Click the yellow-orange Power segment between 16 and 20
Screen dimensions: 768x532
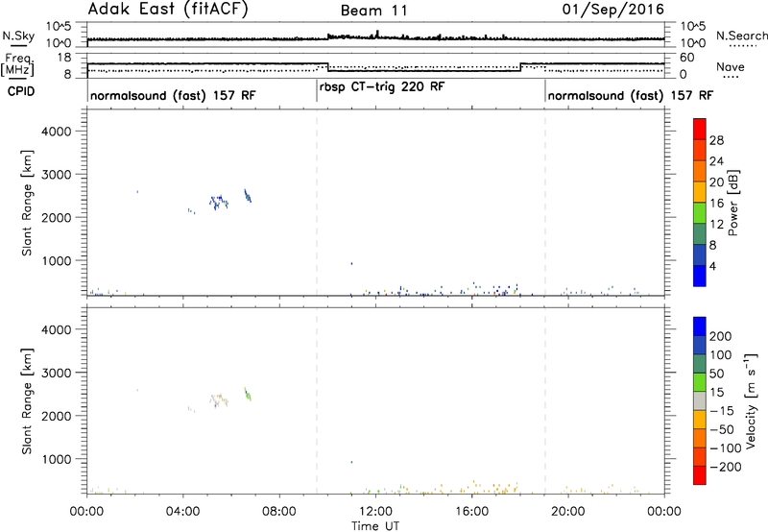coord(700,192)
